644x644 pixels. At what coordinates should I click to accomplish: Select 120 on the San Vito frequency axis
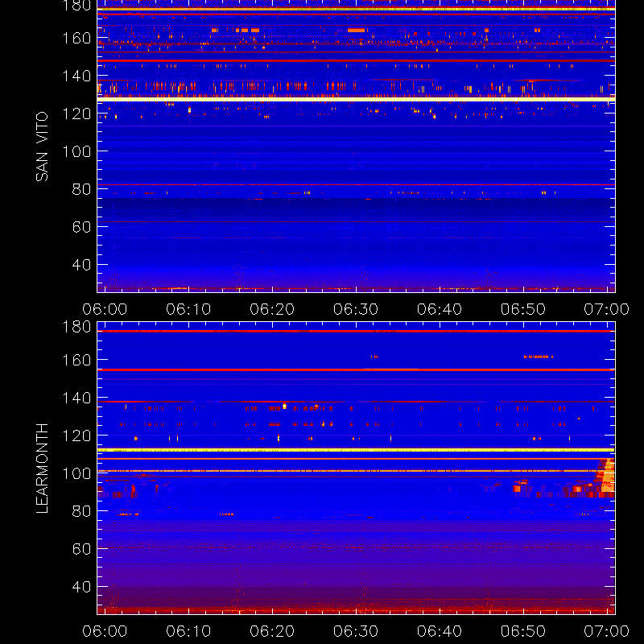tap(76, 114)
